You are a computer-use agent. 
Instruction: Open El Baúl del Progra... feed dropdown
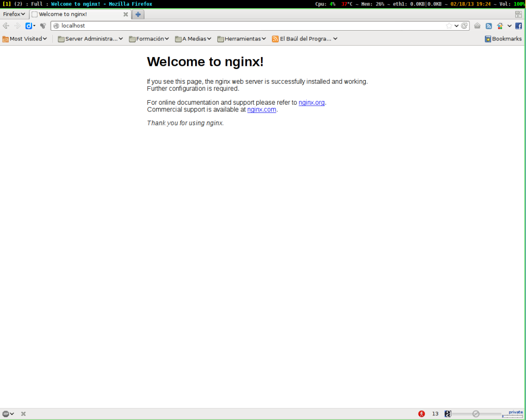[x=305, y=39]
